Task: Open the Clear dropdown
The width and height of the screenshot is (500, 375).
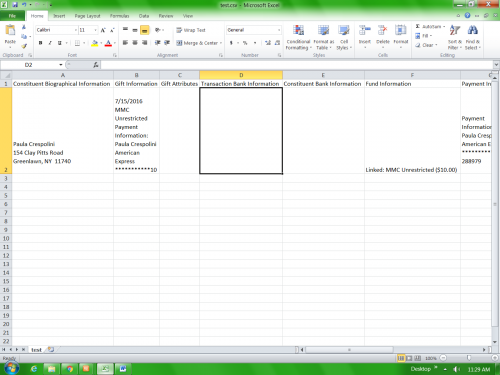Action: pos(426,45)
